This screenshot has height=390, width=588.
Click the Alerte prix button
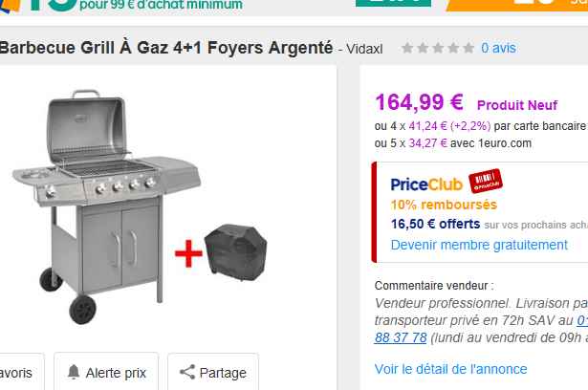tap(106, 372)
